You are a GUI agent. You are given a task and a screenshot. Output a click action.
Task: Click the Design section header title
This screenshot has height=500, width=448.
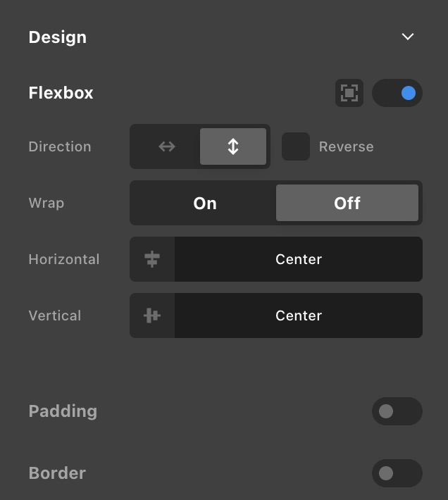pos(58,37)
